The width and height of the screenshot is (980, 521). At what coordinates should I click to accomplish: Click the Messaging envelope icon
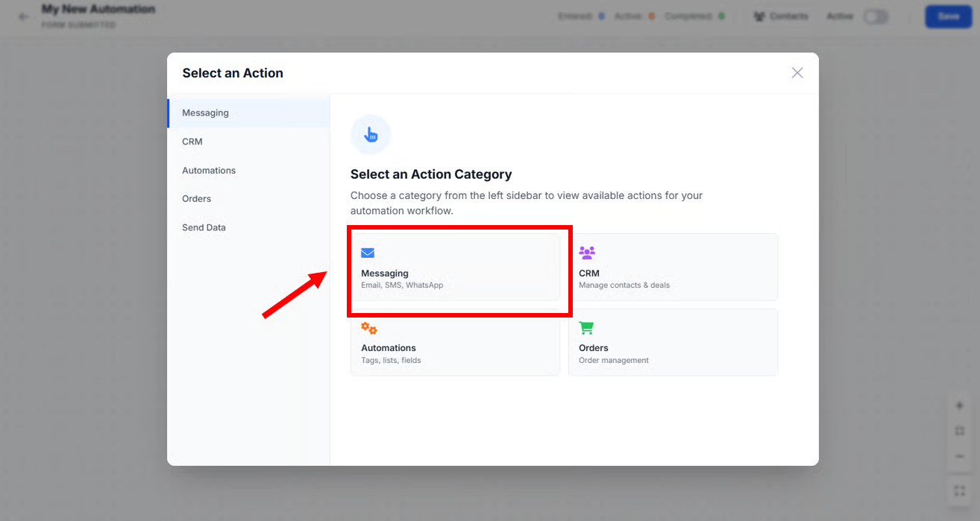(x=368, y=253)
